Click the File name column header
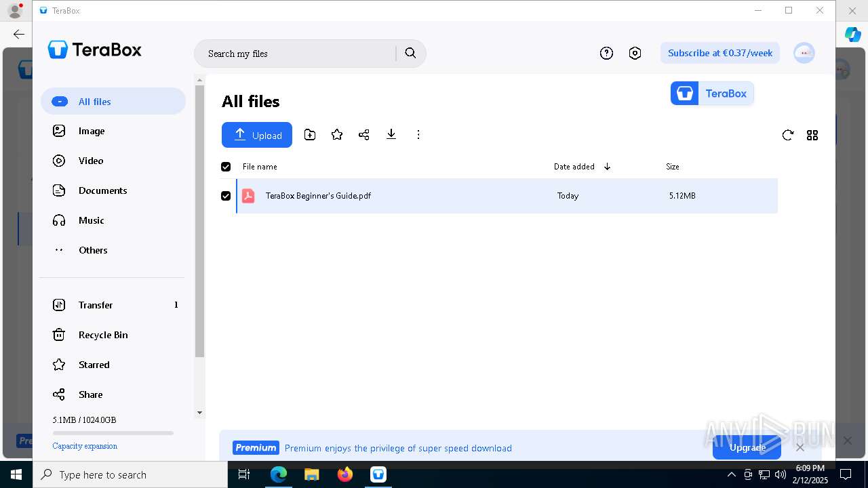 [x=260, y=167]
